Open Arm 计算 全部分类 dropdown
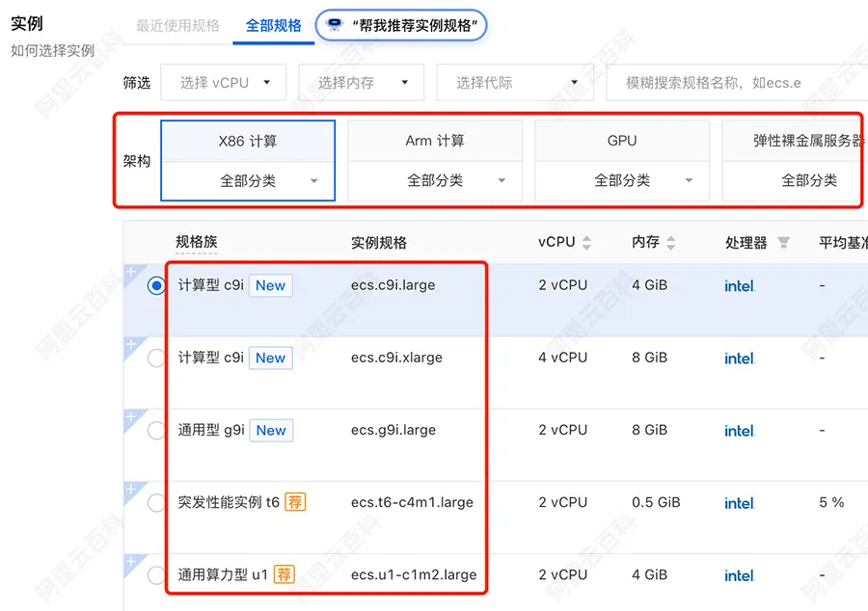 coord(435,181)
